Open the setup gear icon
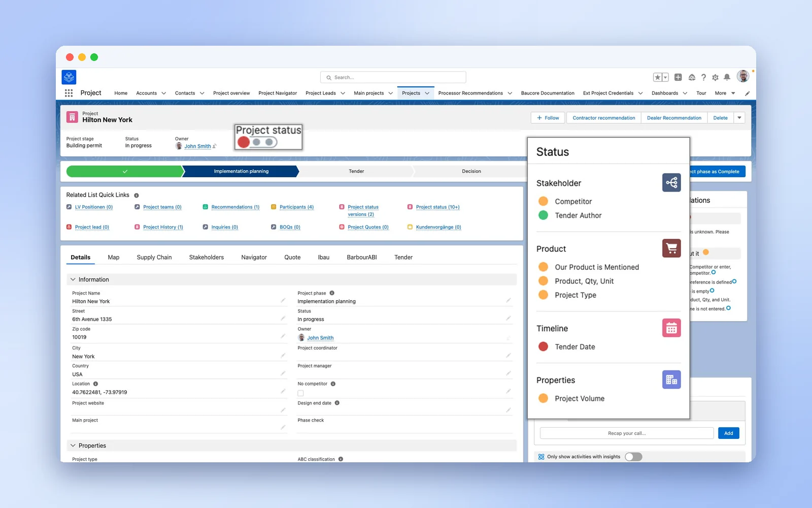This screenshot has width=812, height=508. coord(715,77)
